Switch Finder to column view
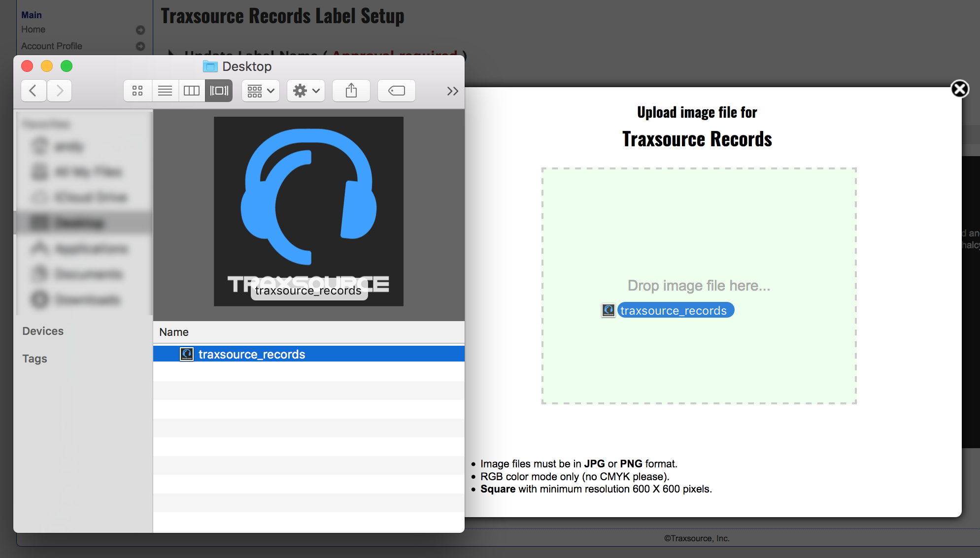 [192, 91]
